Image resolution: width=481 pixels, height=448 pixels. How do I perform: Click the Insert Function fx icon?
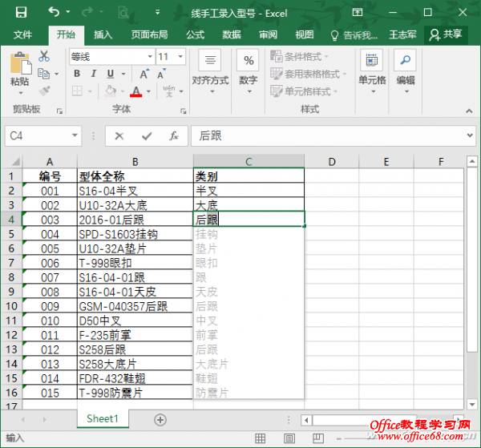[x=173, y=136]
